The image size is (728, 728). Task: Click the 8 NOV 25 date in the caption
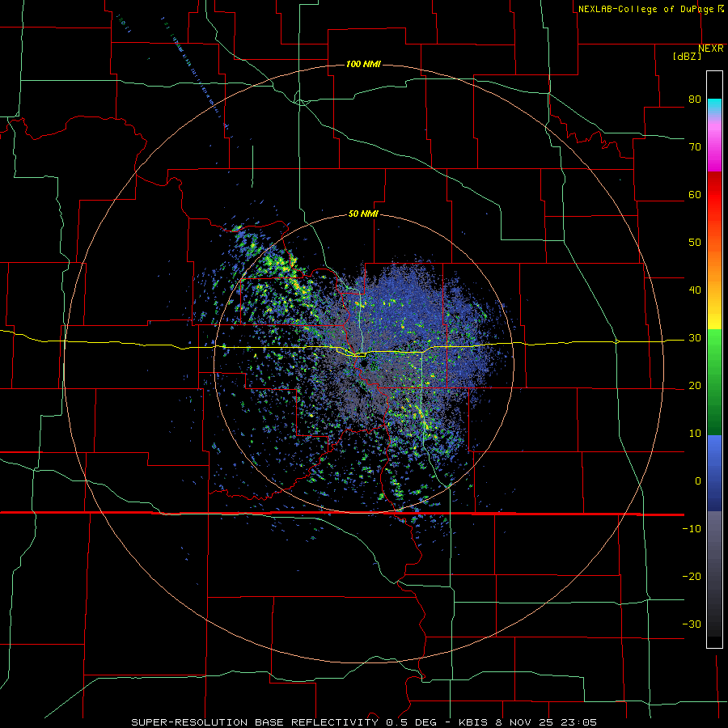pos(524,722)
